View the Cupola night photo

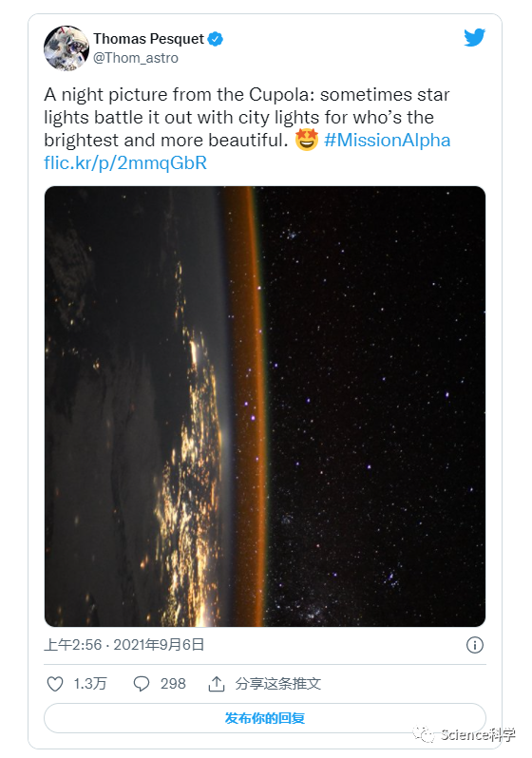click(264, 407)
